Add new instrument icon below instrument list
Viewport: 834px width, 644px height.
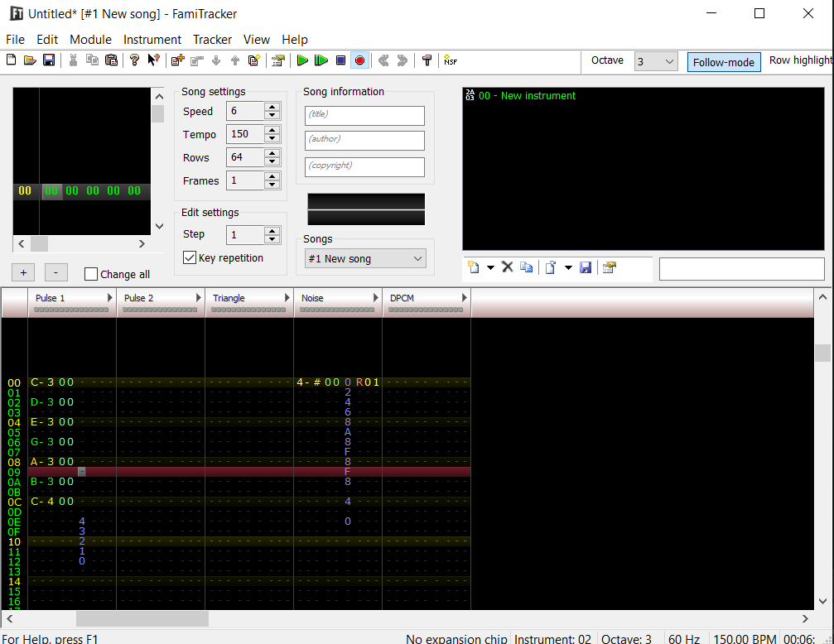[474, 267]
